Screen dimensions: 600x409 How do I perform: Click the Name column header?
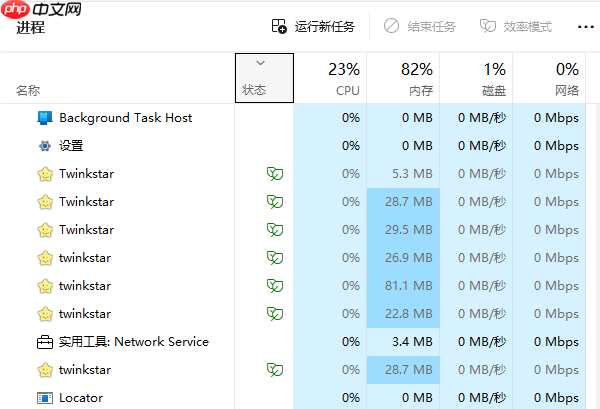28,90
